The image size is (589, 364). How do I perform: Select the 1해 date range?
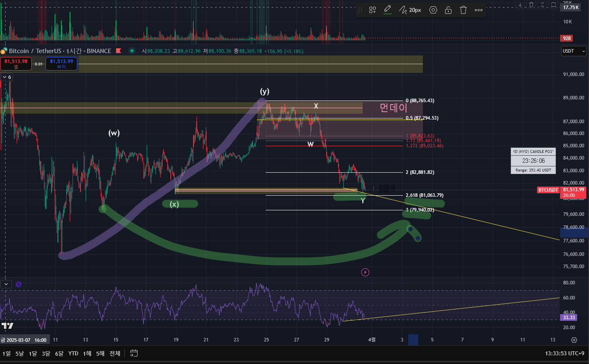pyautogui.click(x=87, y=353)
